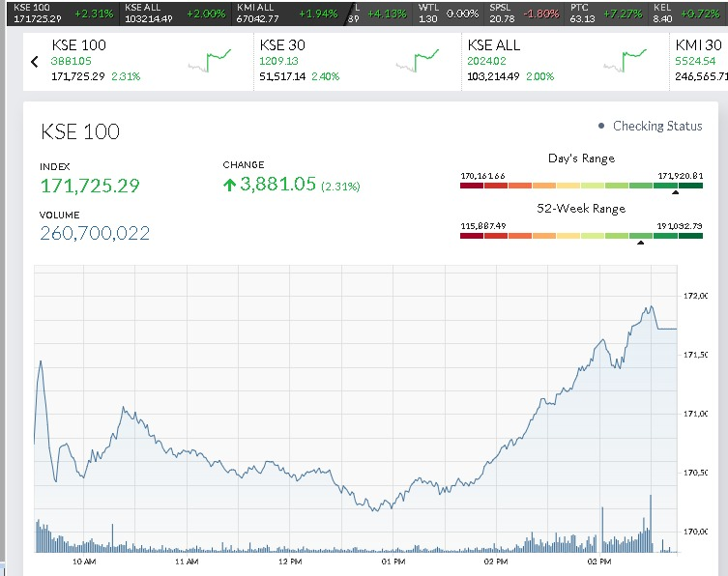Click the 10 AM time axis label
Screen dimensions: 728x576
(x=84, y=562)
